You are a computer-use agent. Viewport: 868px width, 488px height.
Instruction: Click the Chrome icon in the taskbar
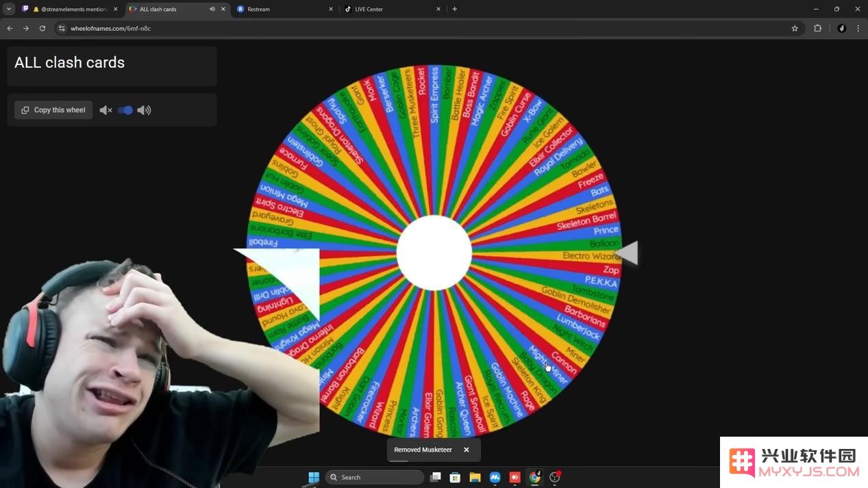click(x=534, y=477)
